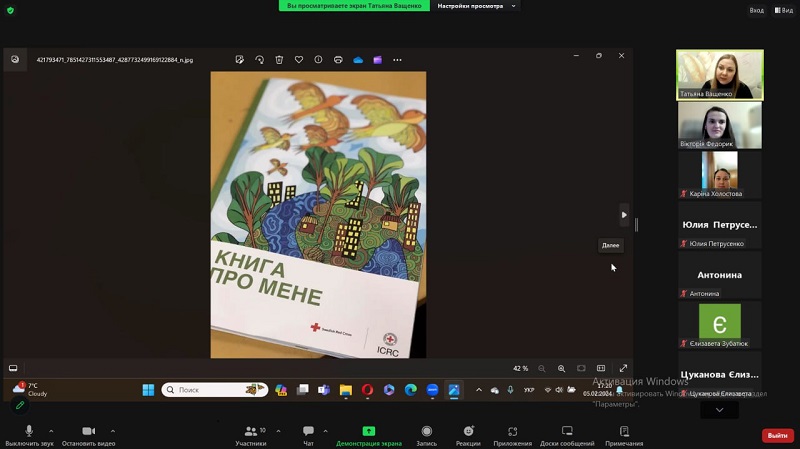Open the Photos gallery home icon
Image resolution: width=800 pixels, height=449 pixels.
(15, 60)
